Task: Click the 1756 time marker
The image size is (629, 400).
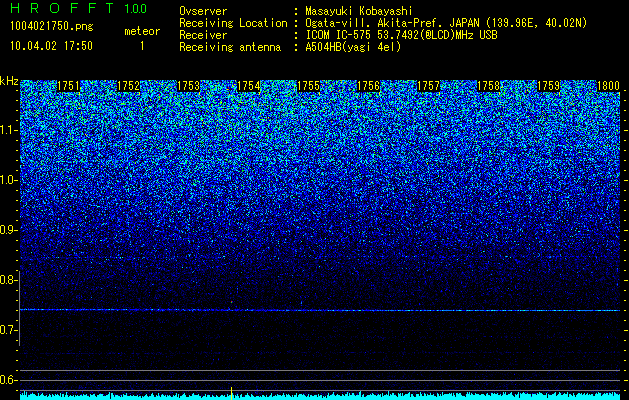Action: coord(368,86)
